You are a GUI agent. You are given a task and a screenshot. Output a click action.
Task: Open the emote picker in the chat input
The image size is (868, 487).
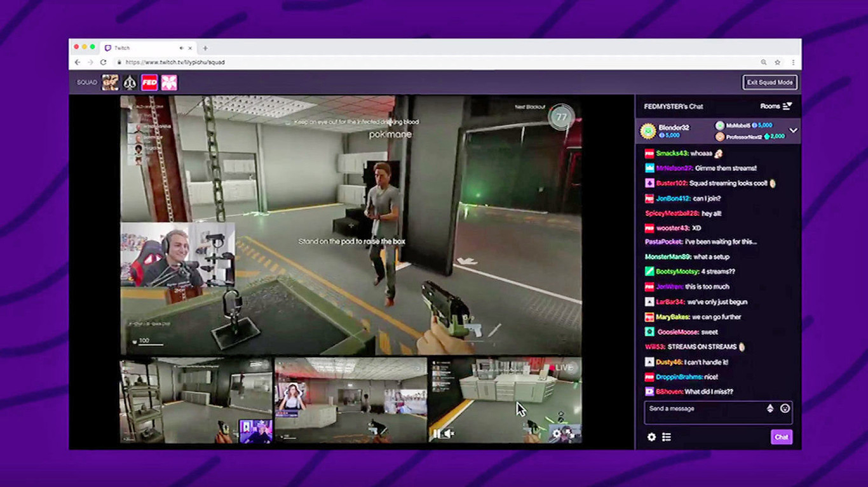click(785, 409)
